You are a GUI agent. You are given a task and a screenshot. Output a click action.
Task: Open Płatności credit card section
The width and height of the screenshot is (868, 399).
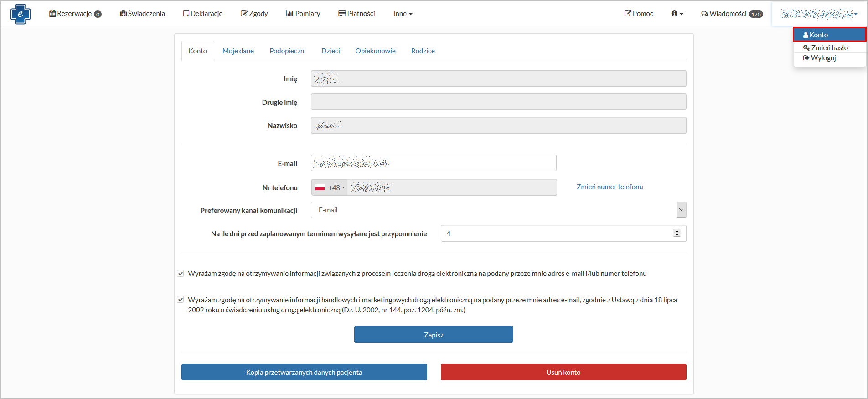click(x=356, y=14)
